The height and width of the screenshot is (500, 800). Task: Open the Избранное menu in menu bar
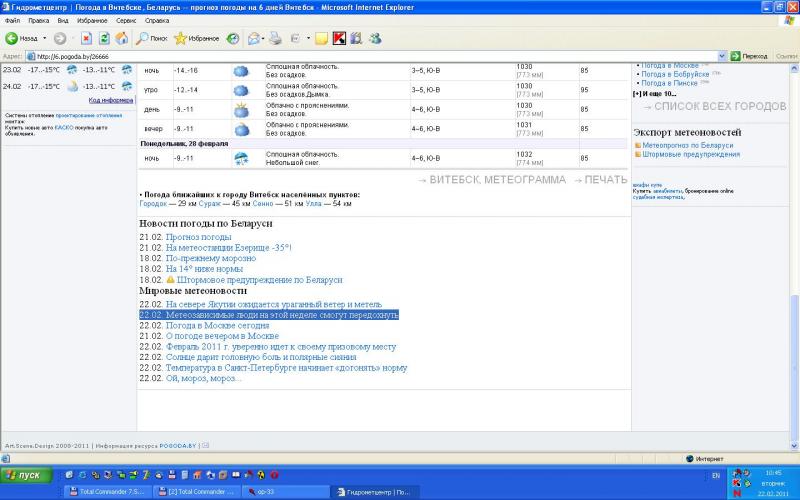click(x=92, y=21)
